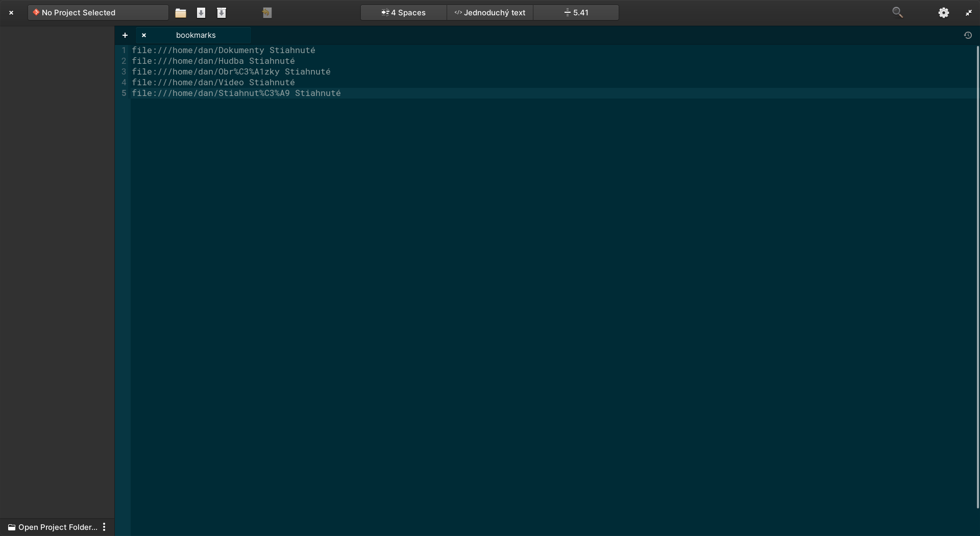Viewport: 980px width, 536px height.
Task: Open the 5.41 line number menu
Action: click(576, 13)
